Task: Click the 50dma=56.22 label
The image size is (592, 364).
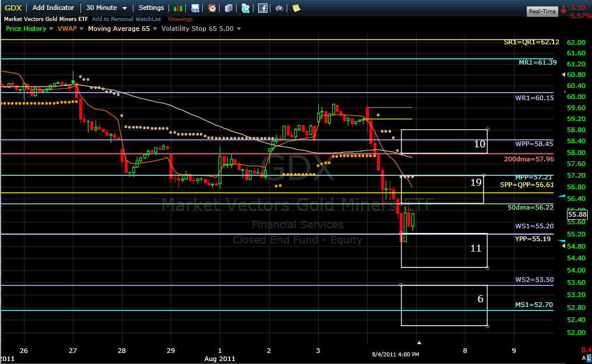Action: [x=530, y=207]
